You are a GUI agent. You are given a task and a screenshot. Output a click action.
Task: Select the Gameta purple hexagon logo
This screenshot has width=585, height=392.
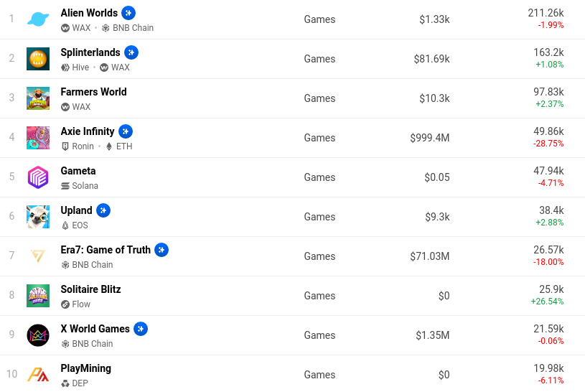tap(38, 177)
